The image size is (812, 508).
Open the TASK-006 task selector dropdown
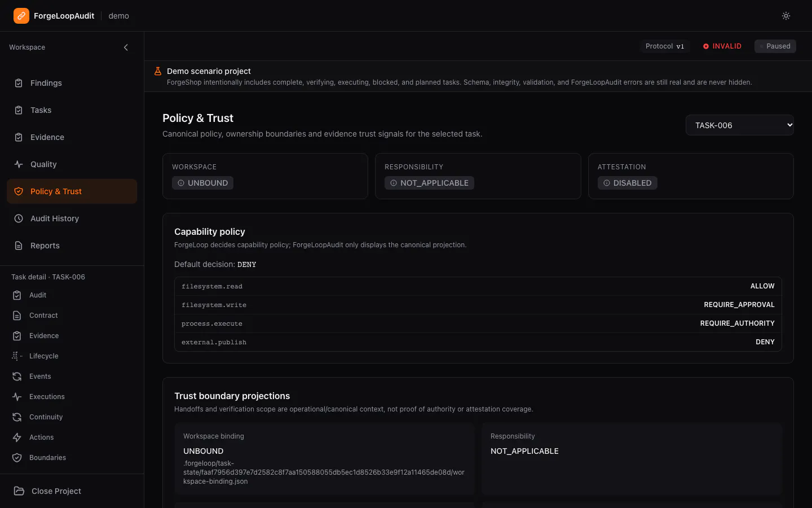[x=739, y=125]
